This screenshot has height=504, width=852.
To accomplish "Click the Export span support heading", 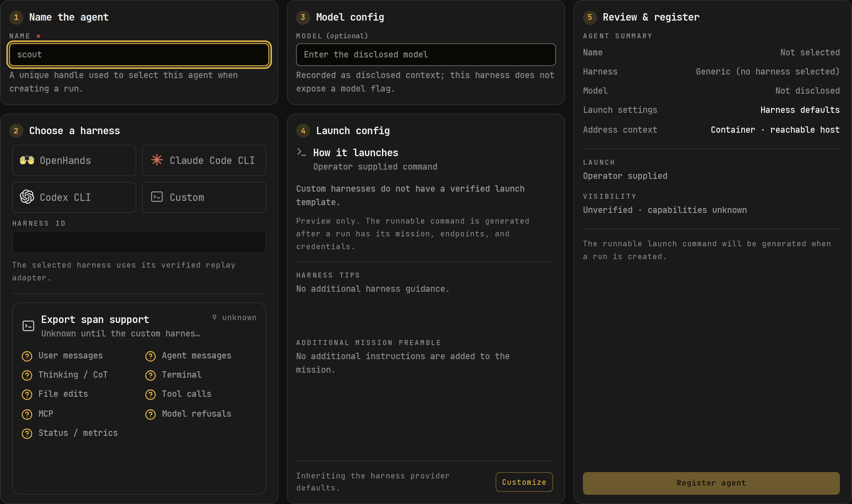I will (95, 319).
